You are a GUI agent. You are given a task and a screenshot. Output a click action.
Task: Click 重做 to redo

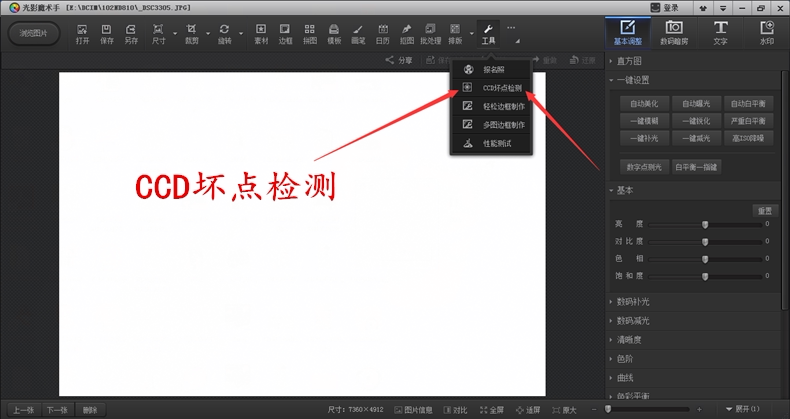click(x=545, y=60)
